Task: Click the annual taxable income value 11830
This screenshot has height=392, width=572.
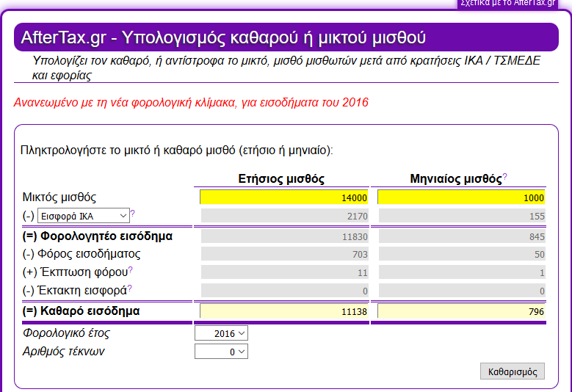Action: [x=285, y=236]
